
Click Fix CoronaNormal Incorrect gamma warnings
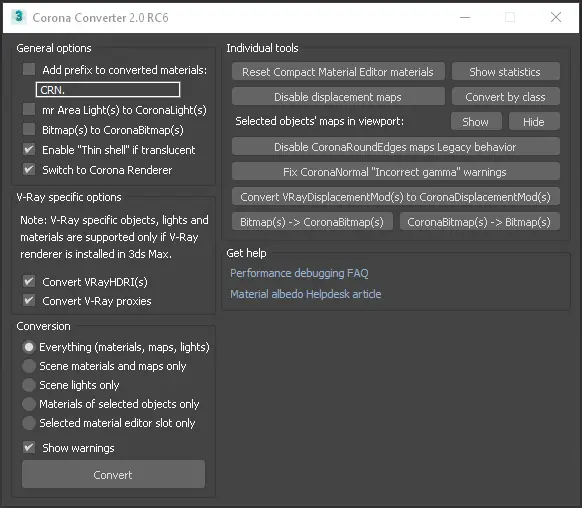(396, 171)
